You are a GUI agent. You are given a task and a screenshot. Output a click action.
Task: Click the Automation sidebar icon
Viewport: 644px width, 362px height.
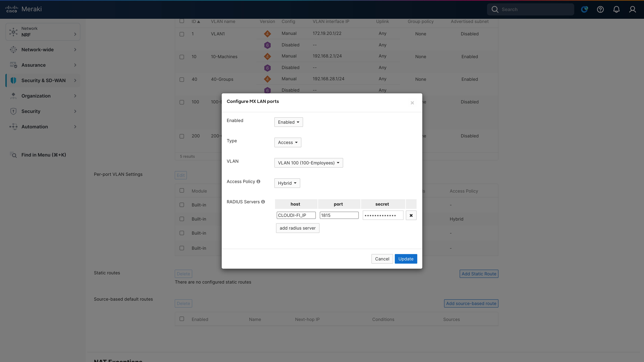13,127
